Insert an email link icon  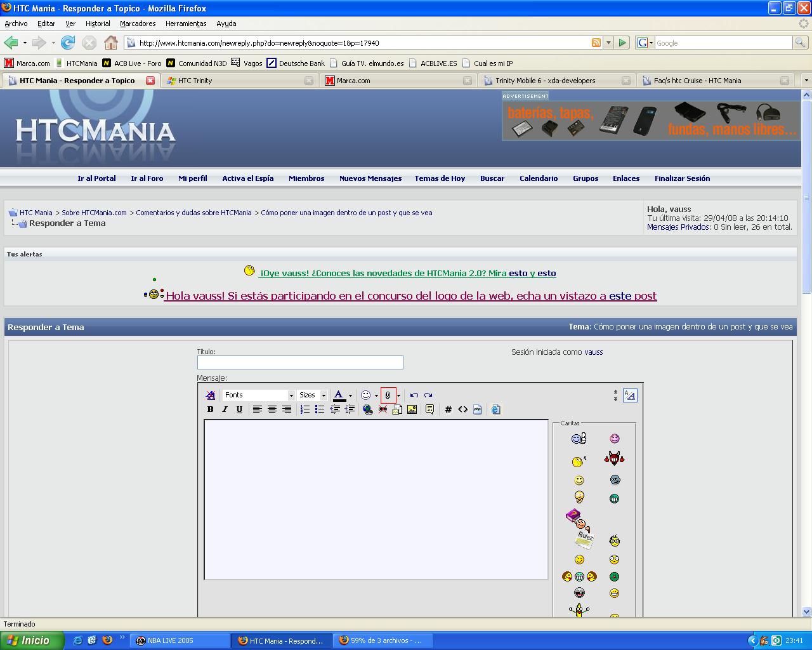tap(396, 409)
